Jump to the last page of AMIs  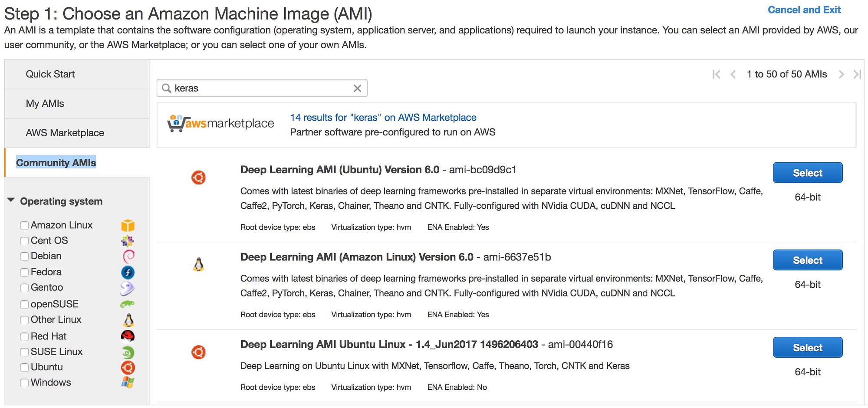[857, 74]
